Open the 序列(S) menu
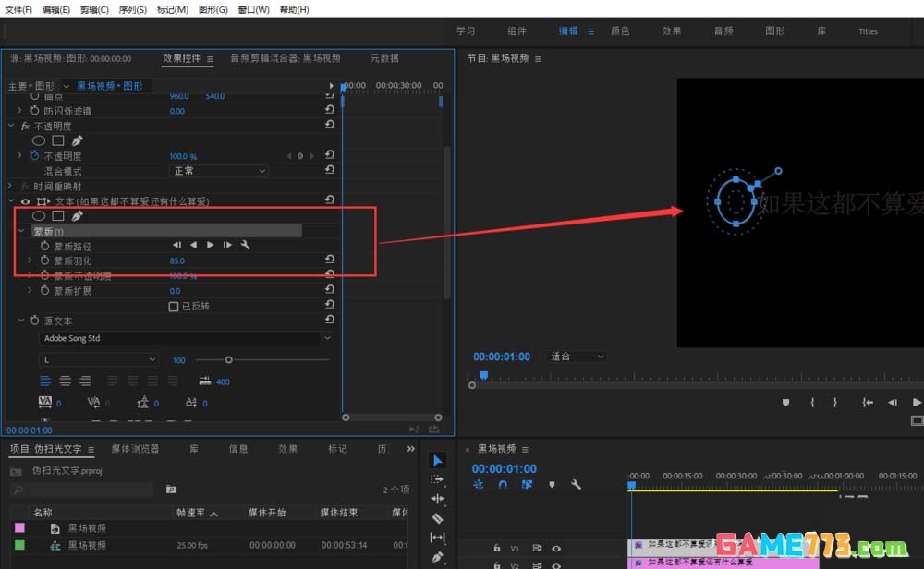Screen dimensions: 924x569 click(132, 9)
